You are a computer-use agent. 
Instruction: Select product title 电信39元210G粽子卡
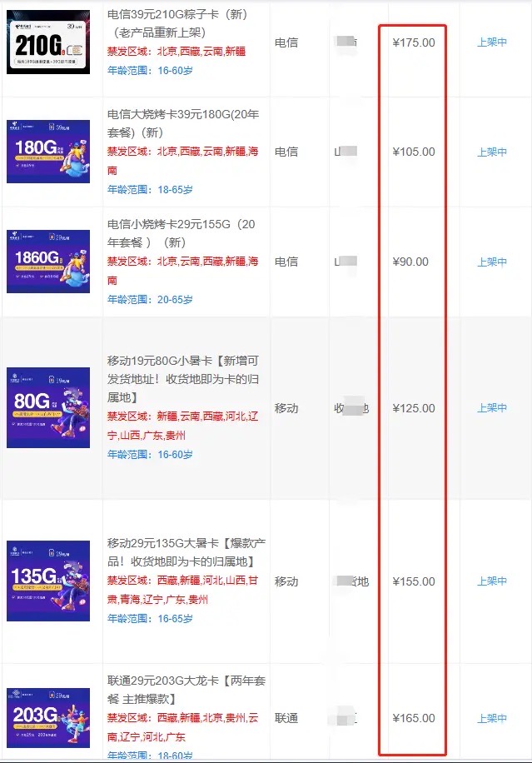[x=177, y=23]
